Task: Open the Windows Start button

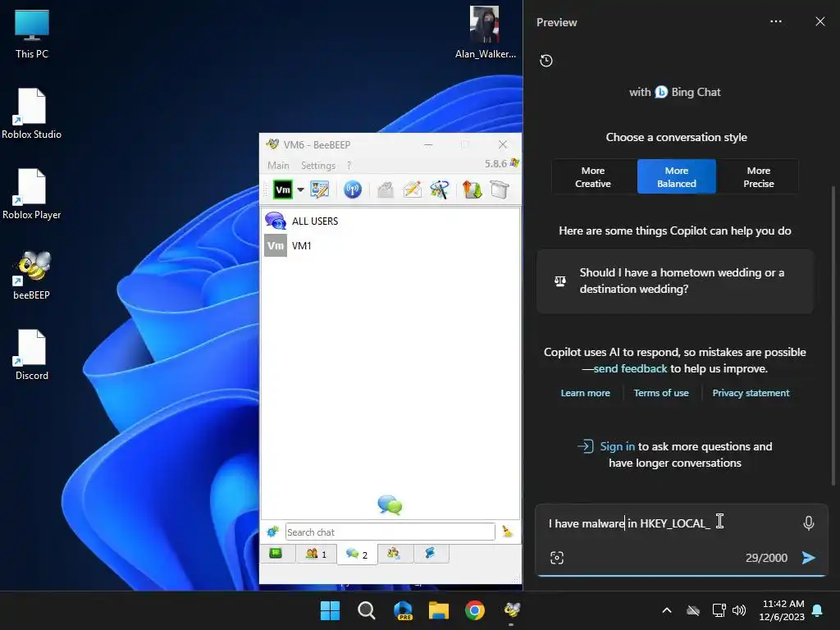Action: (x=330, y=610)
